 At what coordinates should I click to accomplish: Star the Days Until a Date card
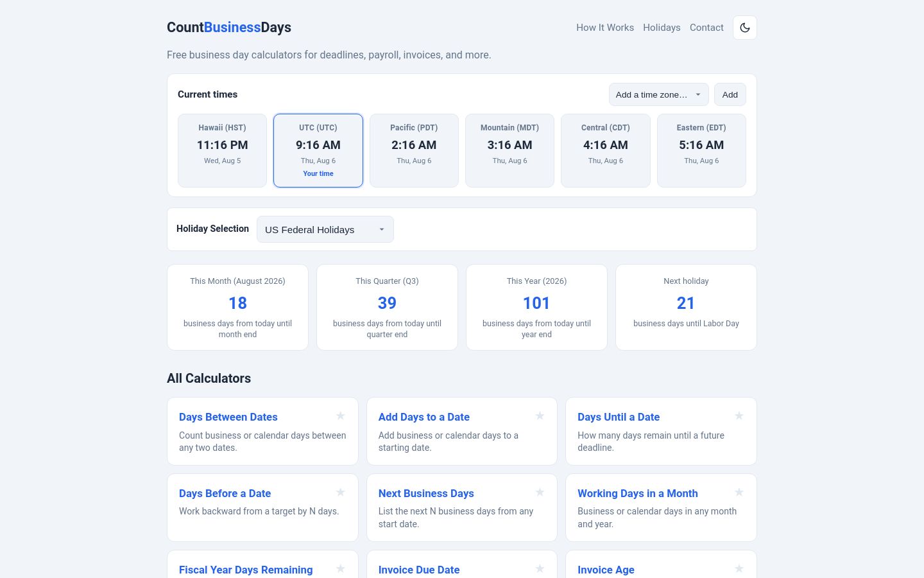click(x=739, y=416)
